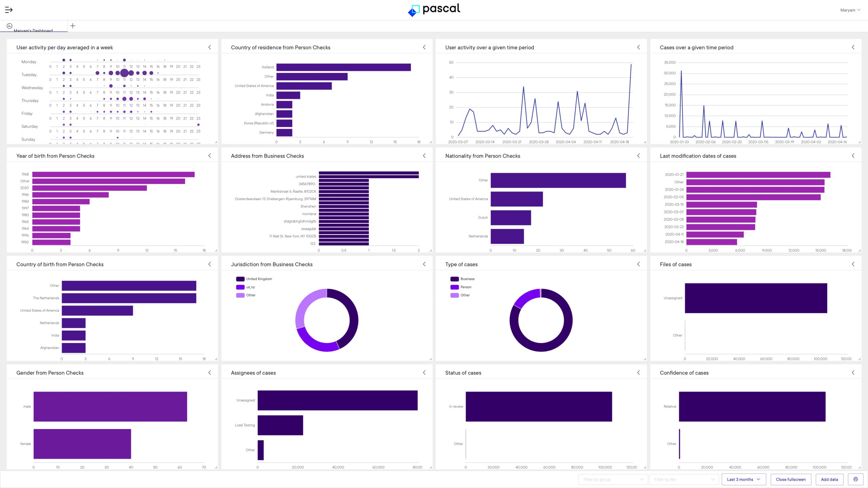Screen dimensions: 868x488
Task: Open the Filter by file dropdown
Action: [x=684, y=479]
